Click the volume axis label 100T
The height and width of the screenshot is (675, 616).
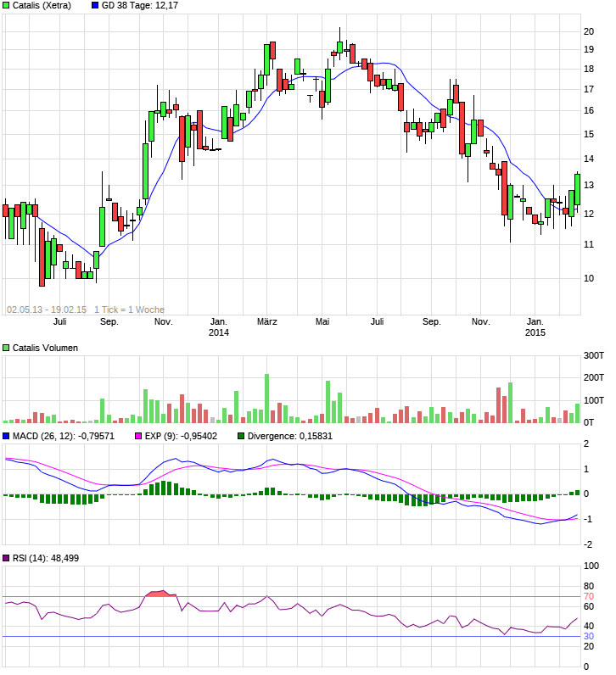594,400
